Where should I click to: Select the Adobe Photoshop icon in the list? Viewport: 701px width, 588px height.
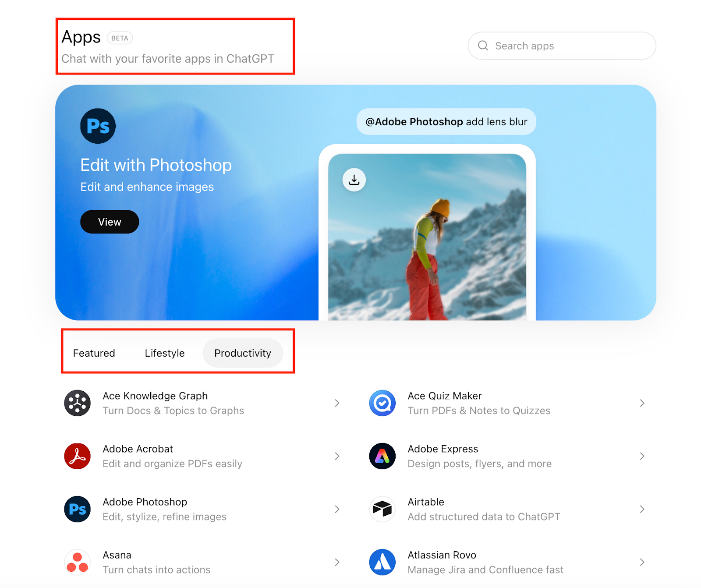[x=77, y=509]
